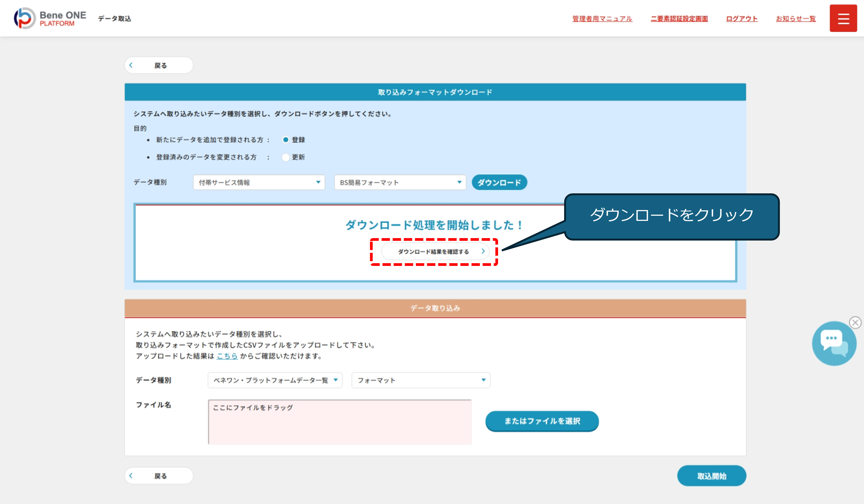Click the top 戻る button
Viewport: 864px width, 504px height.
[159, 65]
